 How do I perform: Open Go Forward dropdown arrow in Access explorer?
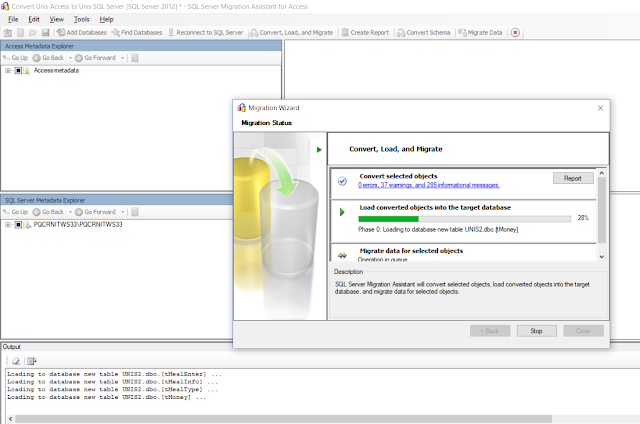click(122, 58)
